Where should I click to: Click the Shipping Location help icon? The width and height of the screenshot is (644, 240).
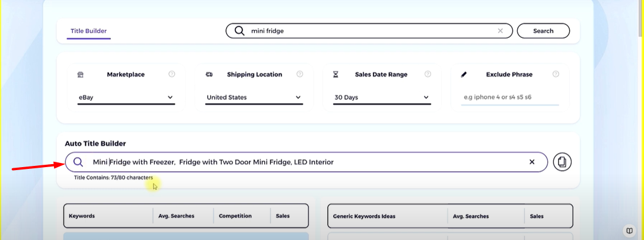pos(299,75)
